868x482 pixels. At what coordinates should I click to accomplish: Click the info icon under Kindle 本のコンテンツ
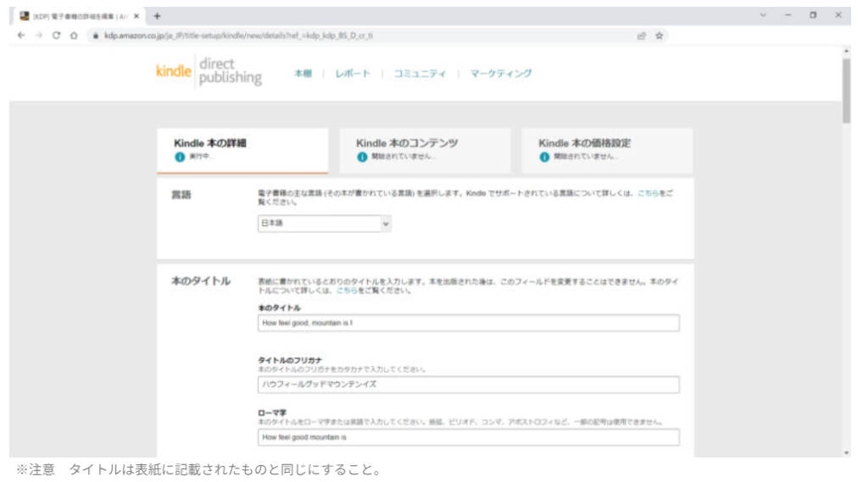pyautogui.click(x=362, y=158)
